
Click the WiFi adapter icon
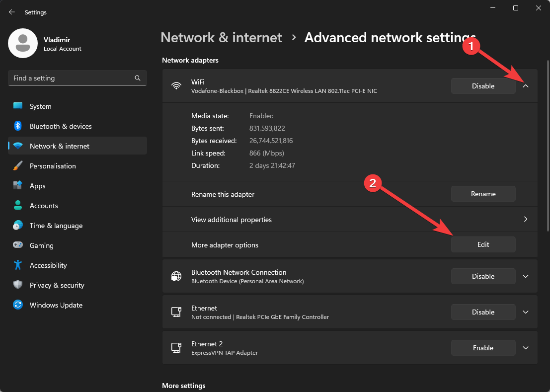pos(176,86)
